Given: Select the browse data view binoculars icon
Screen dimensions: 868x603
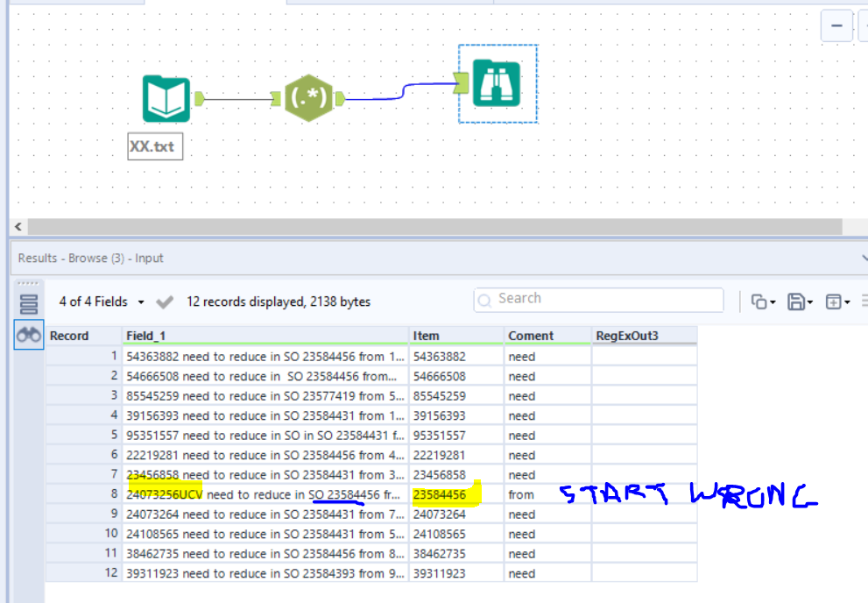Looking at the screenshot, I should [29, 335].
